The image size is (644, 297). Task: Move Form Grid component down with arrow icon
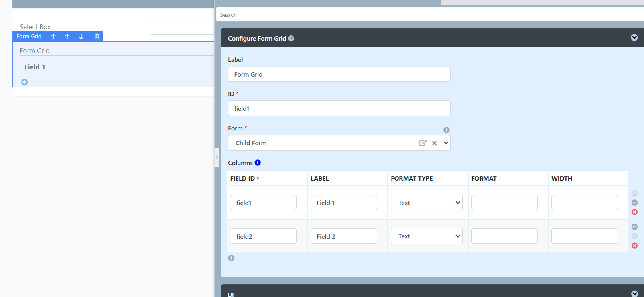pyautogui.click(x=81, y=37)
